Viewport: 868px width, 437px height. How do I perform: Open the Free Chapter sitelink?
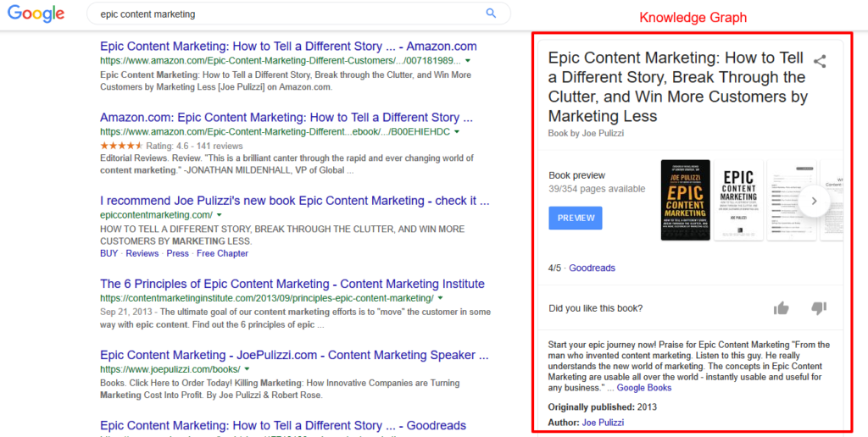222,253
